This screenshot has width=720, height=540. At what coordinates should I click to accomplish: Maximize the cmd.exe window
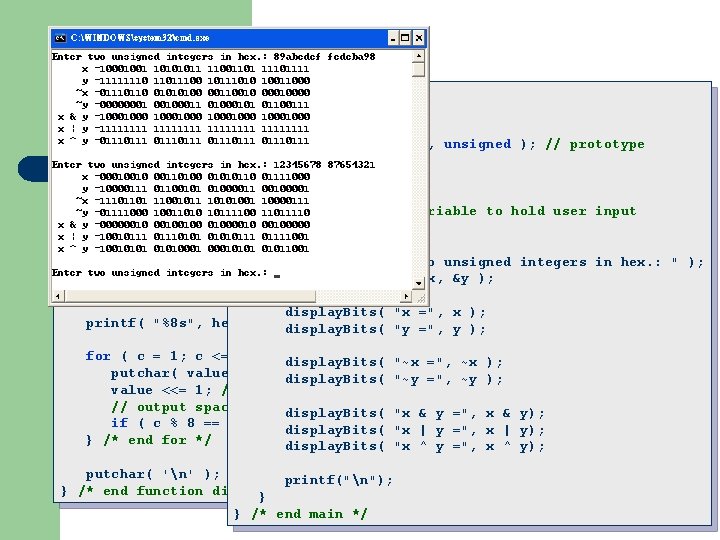coord(405,38)
